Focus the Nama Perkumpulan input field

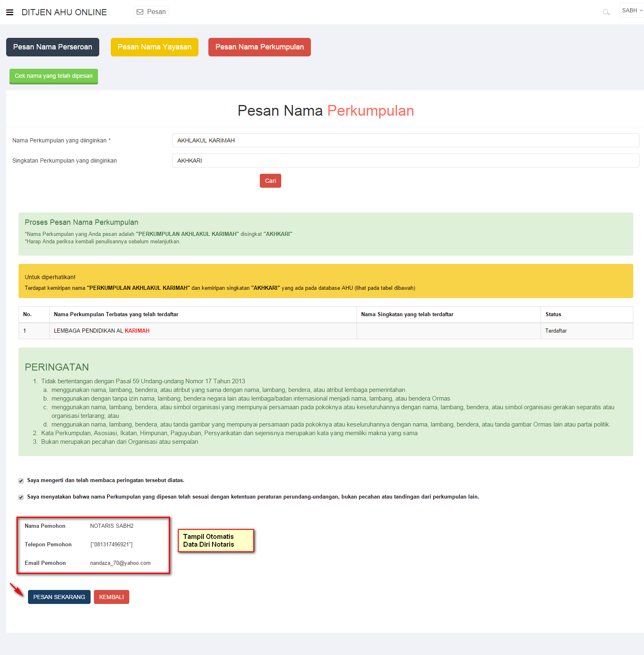click(x=406, y=140)
